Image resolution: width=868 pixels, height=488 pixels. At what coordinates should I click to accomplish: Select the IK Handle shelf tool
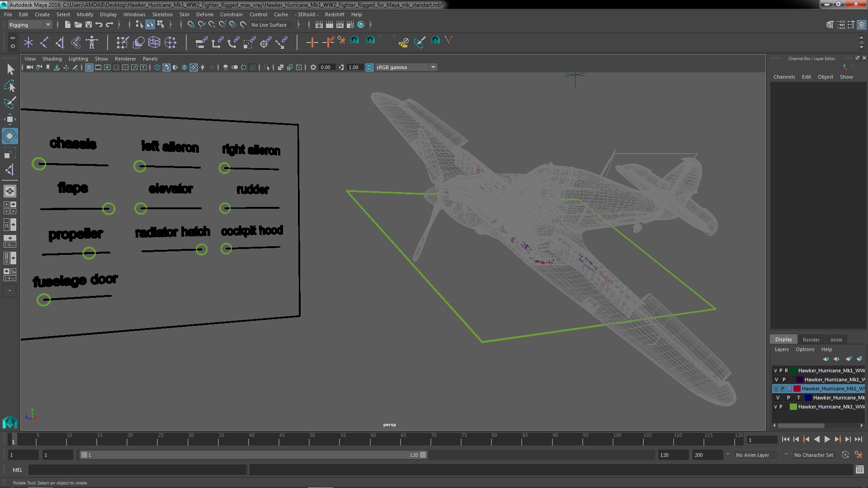coord(60,42)
